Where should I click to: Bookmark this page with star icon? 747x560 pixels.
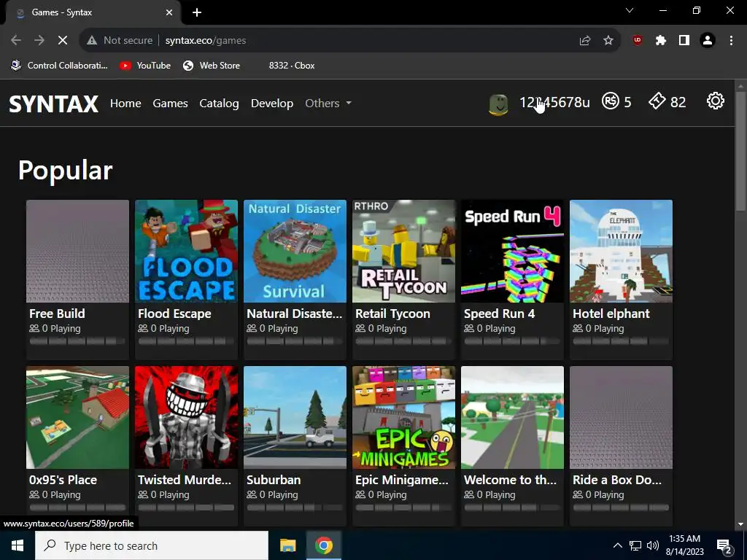click(x=608, y=41)
